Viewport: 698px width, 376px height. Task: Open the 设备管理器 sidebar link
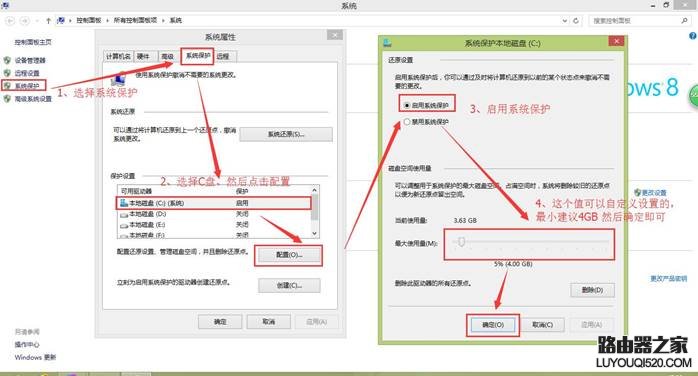[x=30, y=60]
